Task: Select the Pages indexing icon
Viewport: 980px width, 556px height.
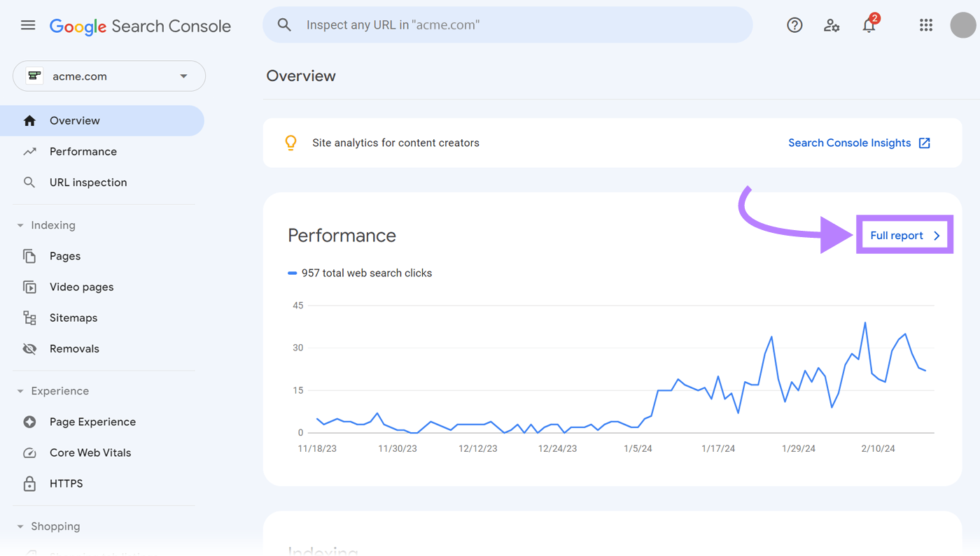Action: point(29,256)
